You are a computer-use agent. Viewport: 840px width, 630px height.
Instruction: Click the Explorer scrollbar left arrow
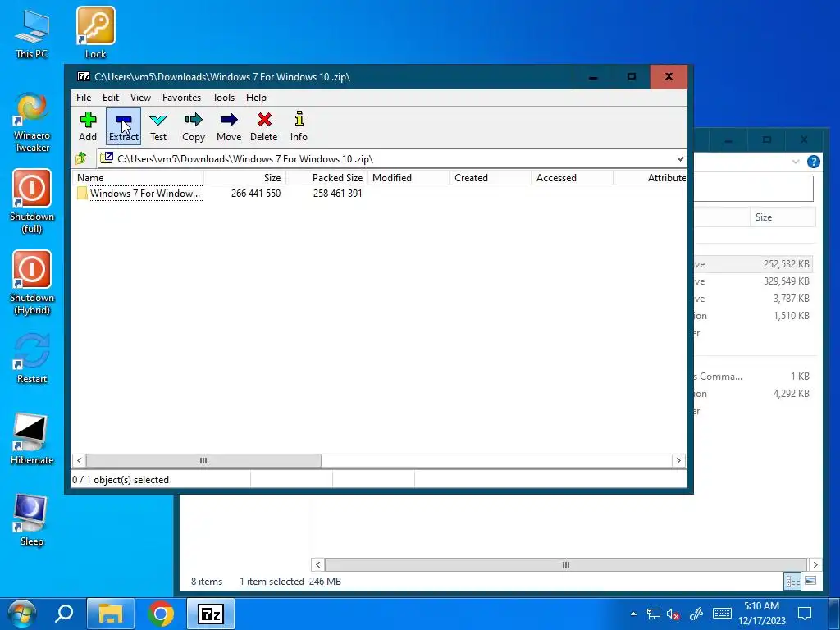click(x=317, y=564)
